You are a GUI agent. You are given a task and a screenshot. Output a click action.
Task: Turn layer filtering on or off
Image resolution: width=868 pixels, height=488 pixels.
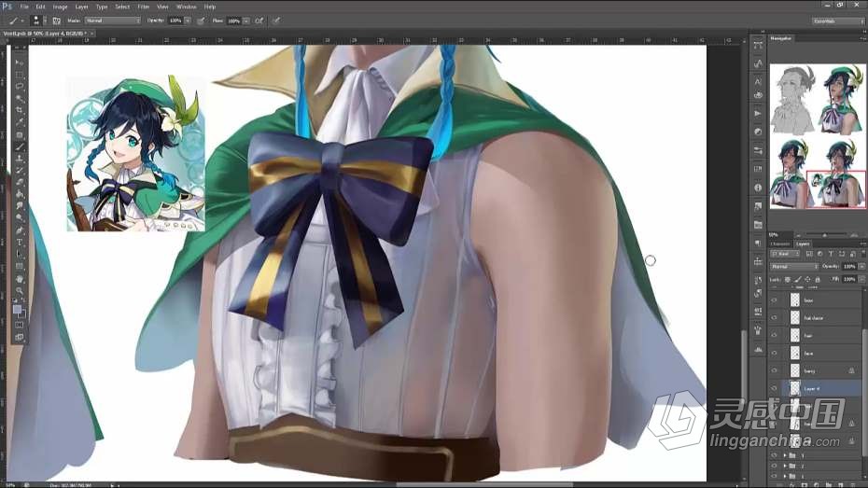point(862,254)
